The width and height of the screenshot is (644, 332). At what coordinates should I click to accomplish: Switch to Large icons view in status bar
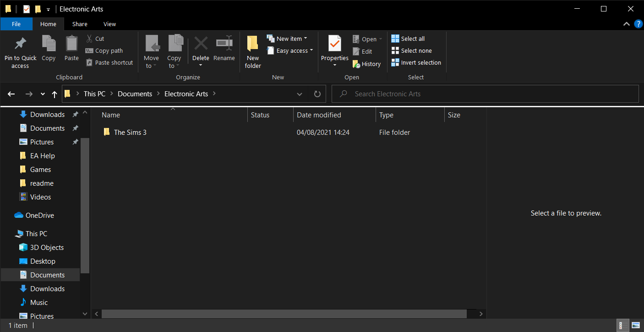635,326
